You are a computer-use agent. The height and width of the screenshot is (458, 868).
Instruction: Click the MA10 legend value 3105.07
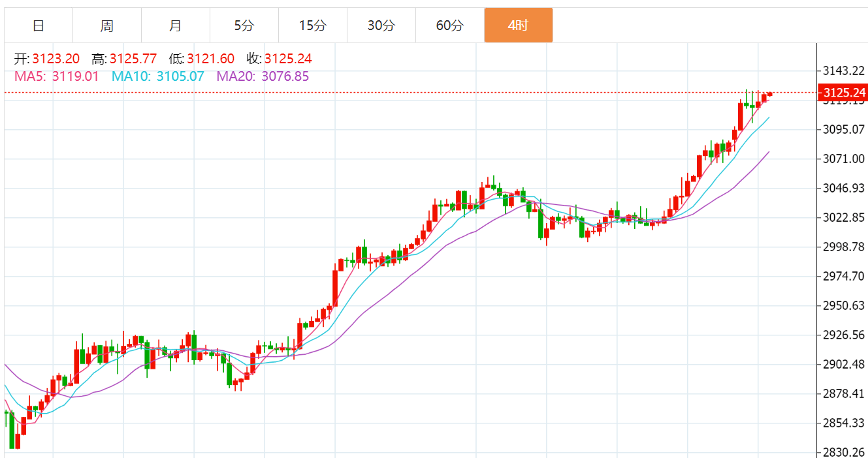[180, 76]
